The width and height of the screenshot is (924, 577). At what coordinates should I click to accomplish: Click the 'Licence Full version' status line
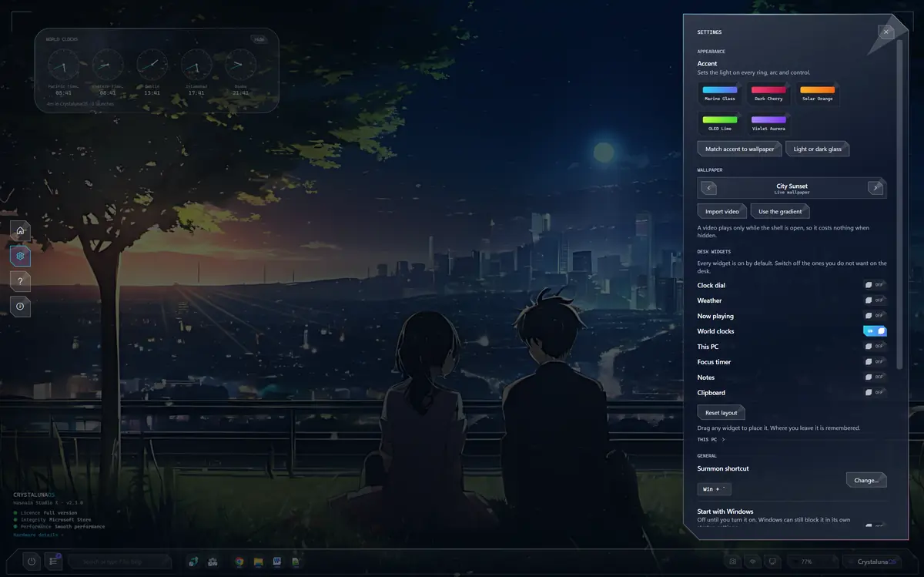point(45,512)
